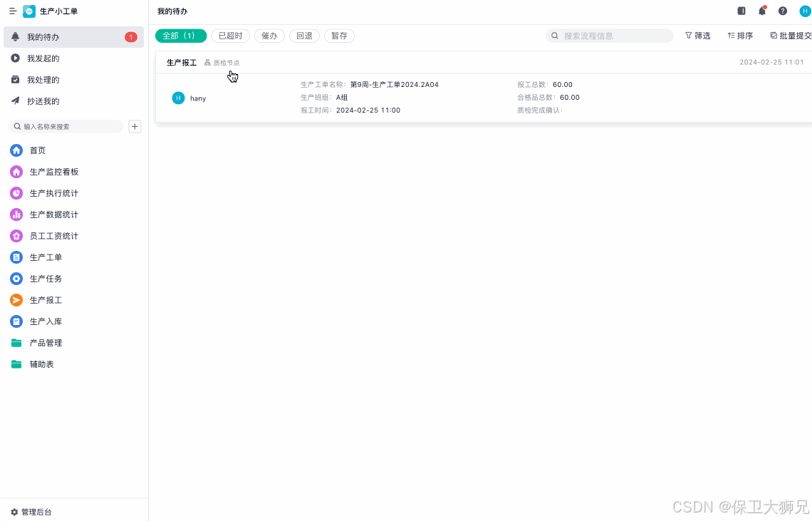Open 我的待办 in the sidebar
The image size is (812, 521).
pyautogui.click(x=73, y=37)
